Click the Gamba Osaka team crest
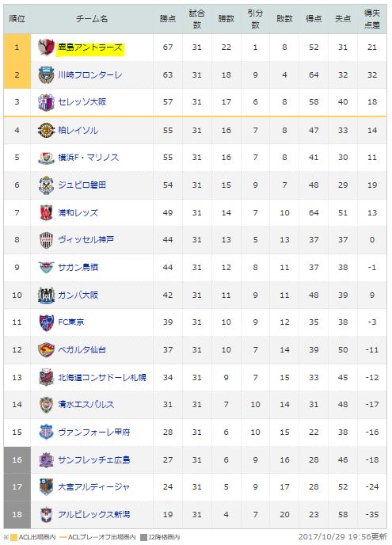The width and height of the screenshot is (392, 545). coord(46,295)
